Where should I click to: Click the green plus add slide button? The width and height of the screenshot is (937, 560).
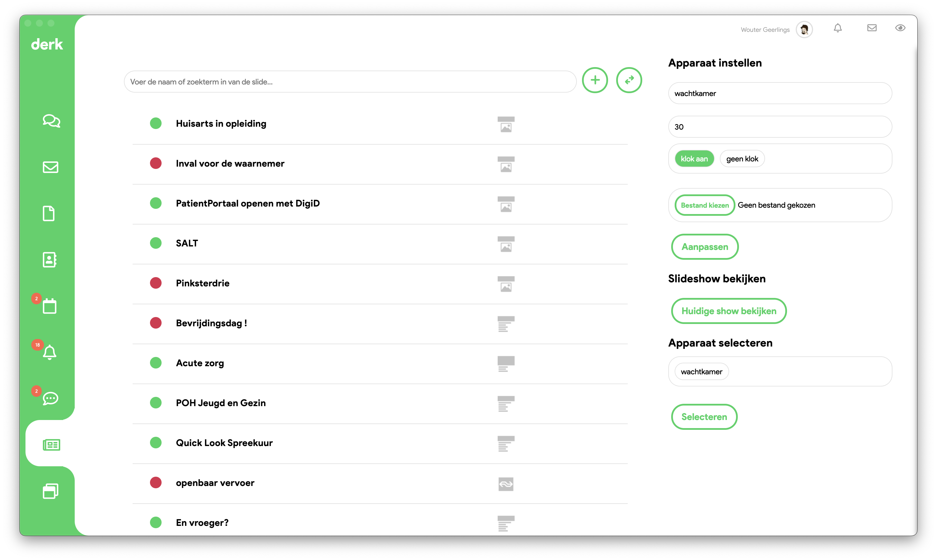(595, 80)
